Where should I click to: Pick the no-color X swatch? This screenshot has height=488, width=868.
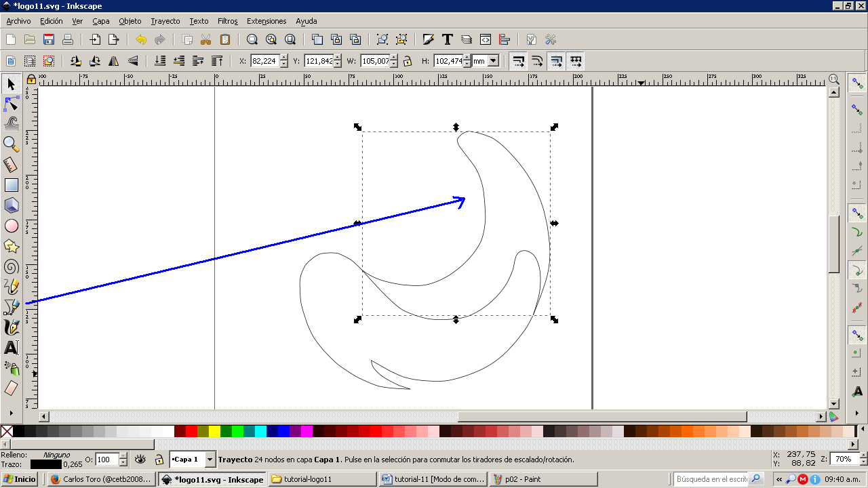(x=7, y=431)
